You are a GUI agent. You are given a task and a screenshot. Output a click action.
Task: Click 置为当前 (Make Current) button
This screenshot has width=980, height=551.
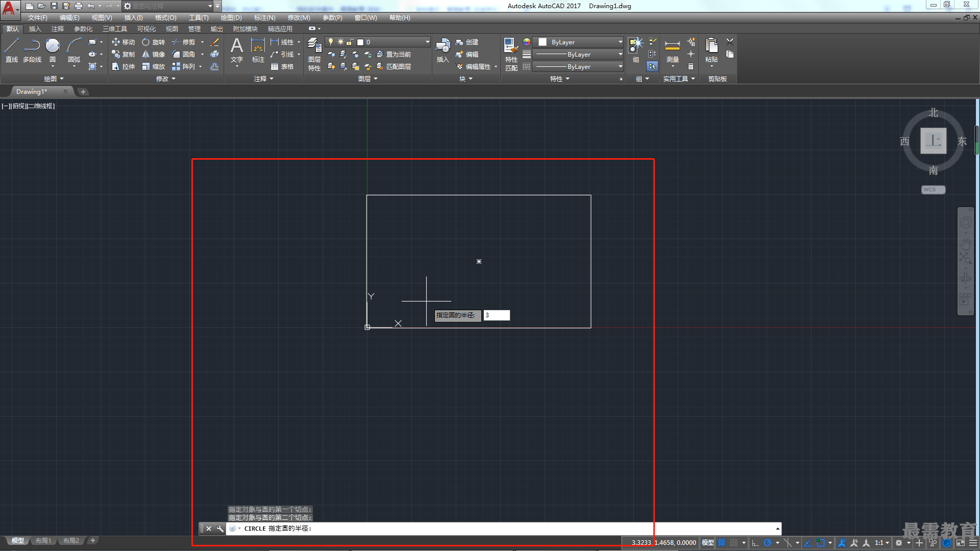pos(394,54)
